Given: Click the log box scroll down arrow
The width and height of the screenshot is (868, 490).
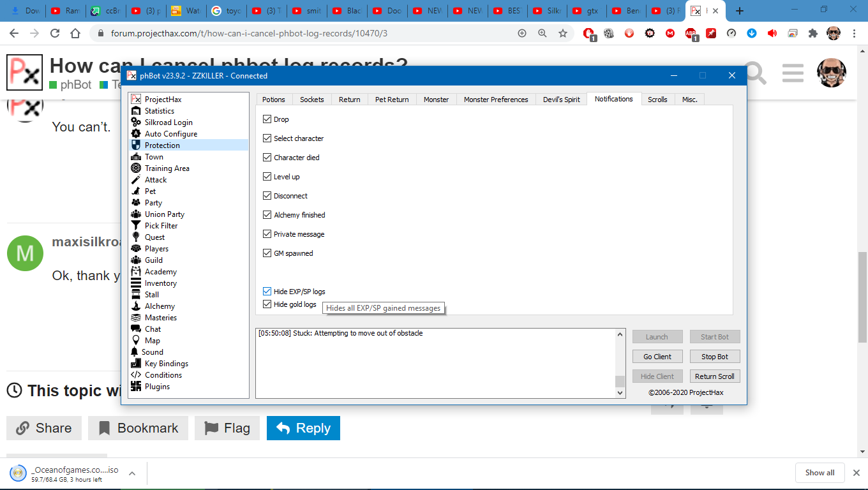Looking at the screenshot, I should point(620,393).
